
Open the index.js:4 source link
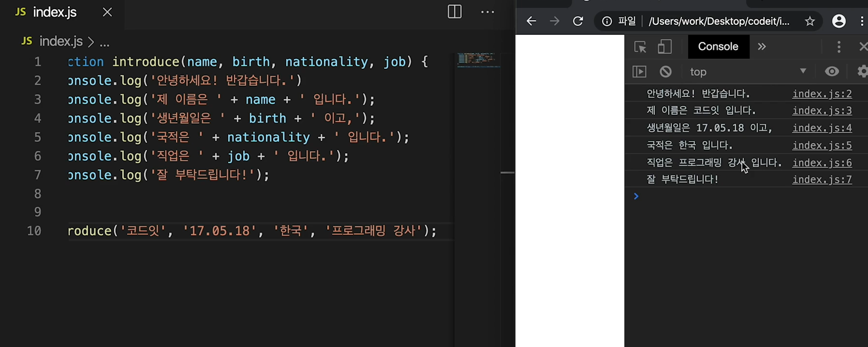pos(822,128)
